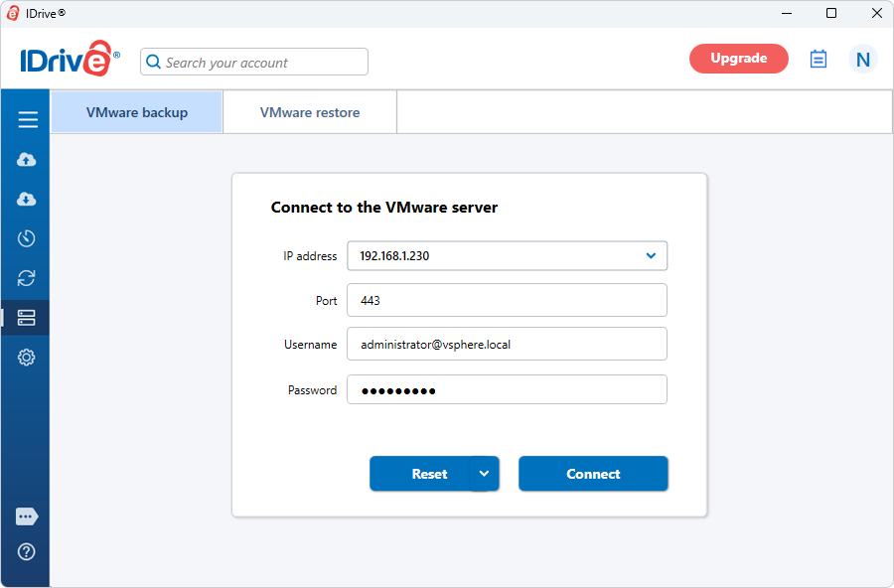Expand the Reset button dropdown arrow
This screenshot has width=894, height=588.
pyautogui.click(x=484, y=474)
